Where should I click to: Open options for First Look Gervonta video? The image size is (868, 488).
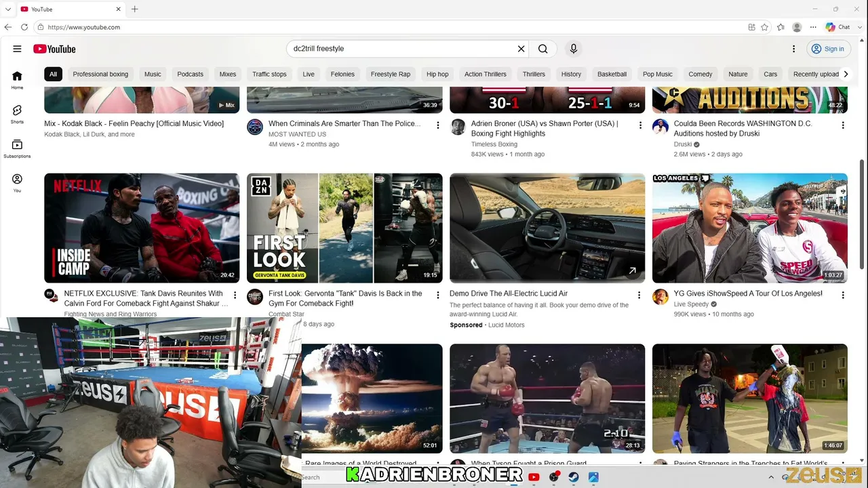(x=437, y=296)
